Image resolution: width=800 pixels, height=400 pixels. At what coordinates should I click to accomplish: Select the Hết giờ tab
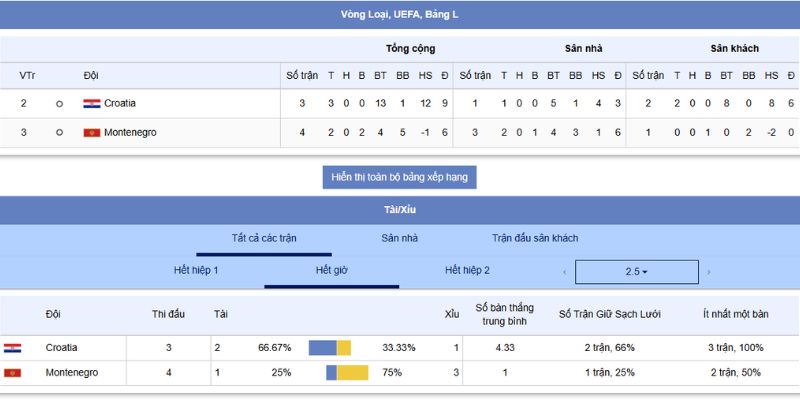pyautogui.click(x=331, y=270)
